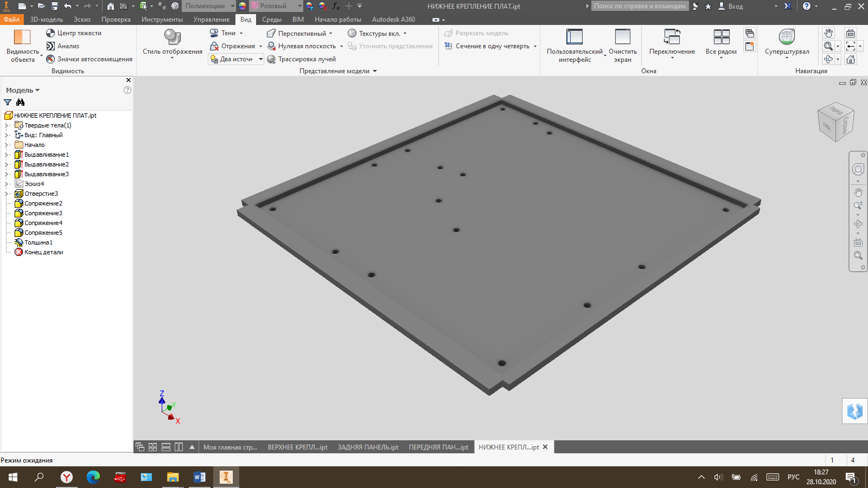Select Толщина1 feature in tree
Screen dimensions: 868x488
click(x=38, y=242)
